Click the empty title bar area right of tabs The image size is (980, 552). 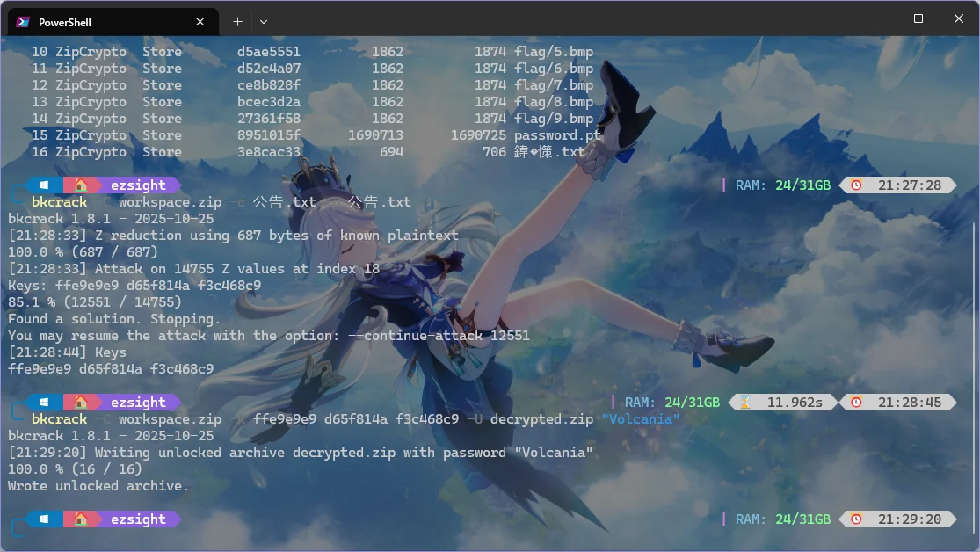563,19
